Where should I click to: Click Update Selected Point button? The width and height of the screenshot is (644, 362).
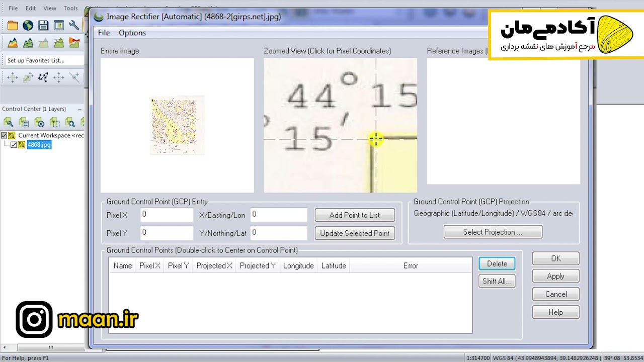coord(355,233)
